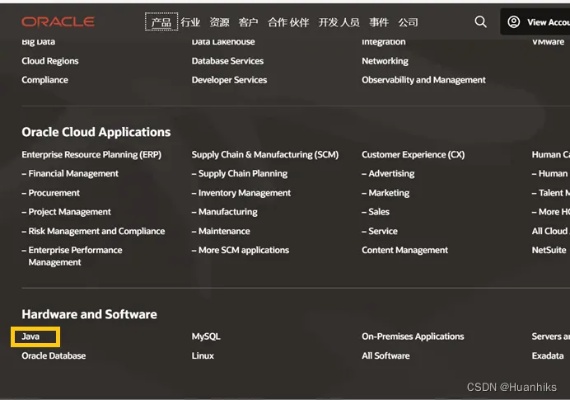Open the Financial Management link
This screenshot has height=400, width=570.
pyautogui.click(x=73, y=174)
